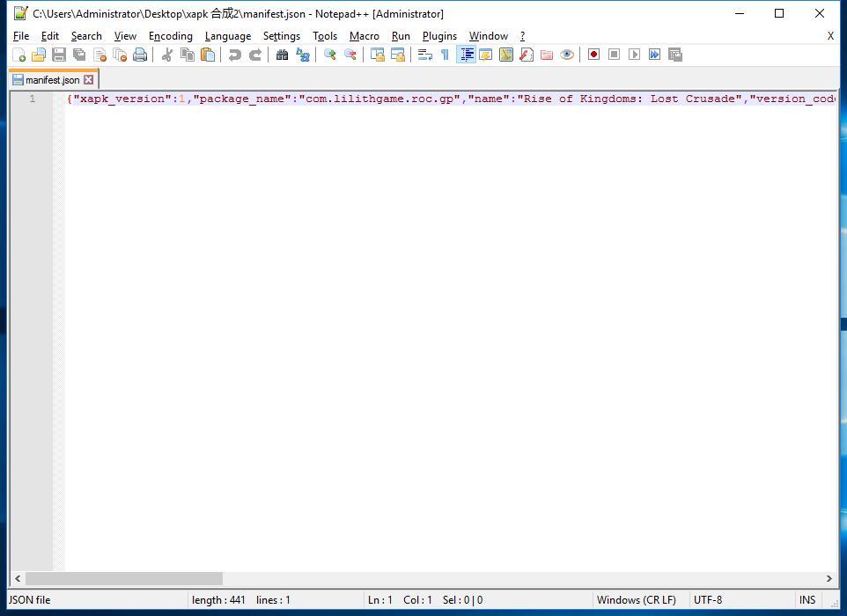Click 'Ln : 1' position in status bar
Screen dimensions: 847x616
click(x=379, y=600)
